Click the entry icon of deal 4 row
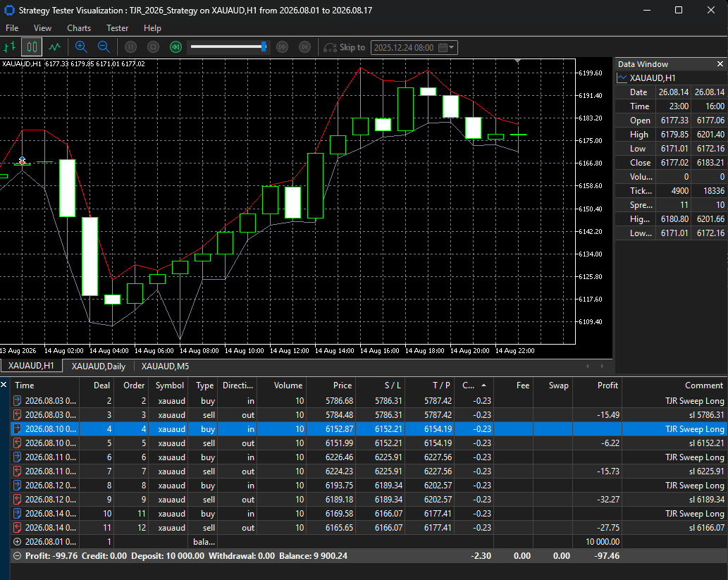The width and height of the screenshot is (728, 580). [x=17, y=428]
